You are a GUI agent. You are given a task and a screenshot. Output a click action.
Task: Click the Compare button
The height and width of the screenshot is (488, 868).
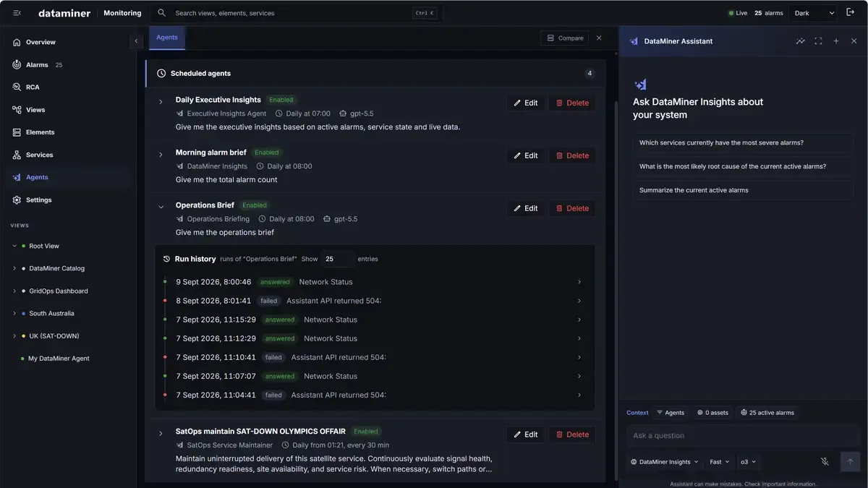coord(565,38)
